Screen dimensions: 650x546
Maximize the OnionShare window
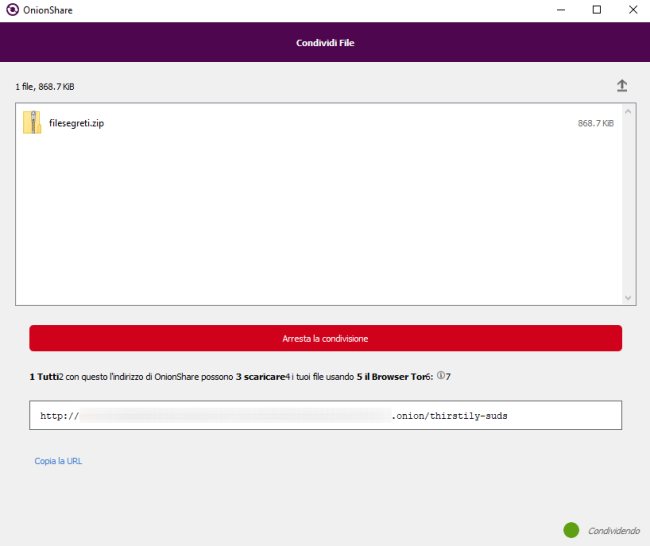tap(596, 10)
